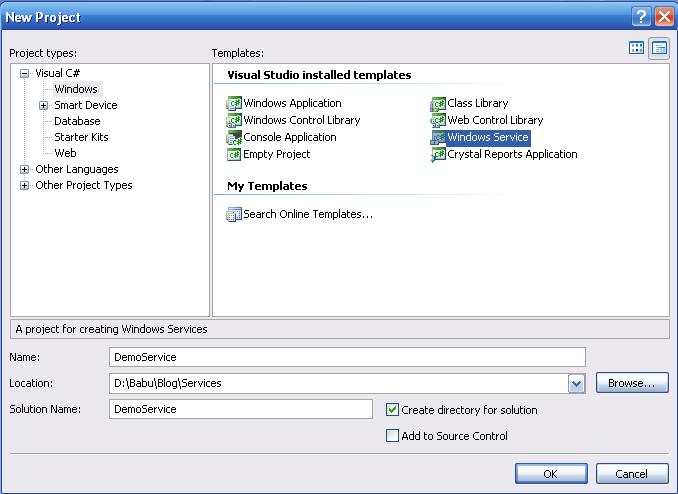678x494 pixels.
Task: Select the Web Control Library template icon
Action: [x=438, y=120]
